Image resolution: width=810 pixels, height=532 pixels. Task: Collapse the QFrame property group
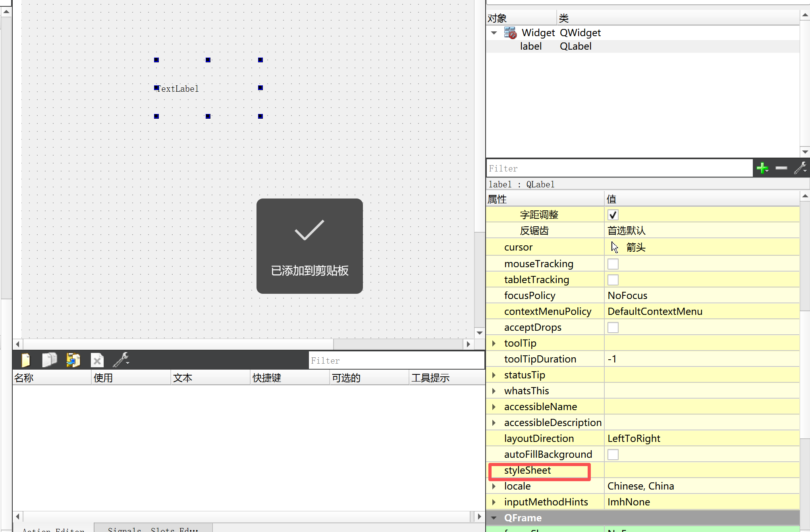(494, 518)
